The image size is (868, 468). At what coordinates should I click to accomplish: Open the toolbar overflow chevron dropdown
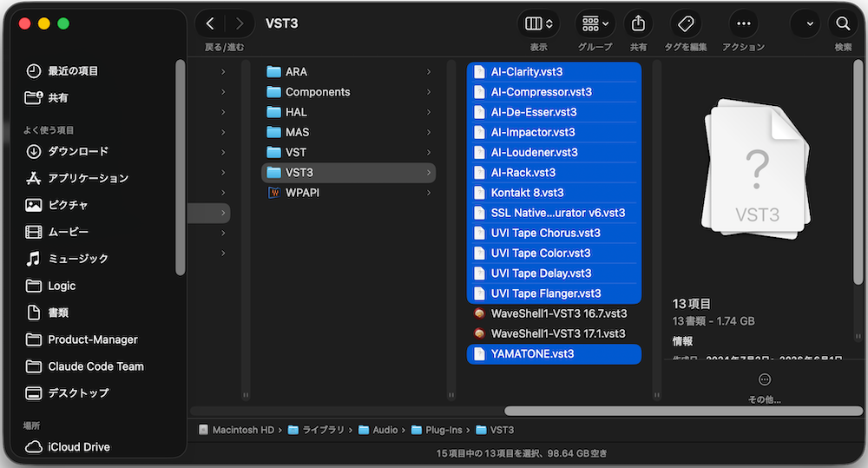click(x=806, y=23)
